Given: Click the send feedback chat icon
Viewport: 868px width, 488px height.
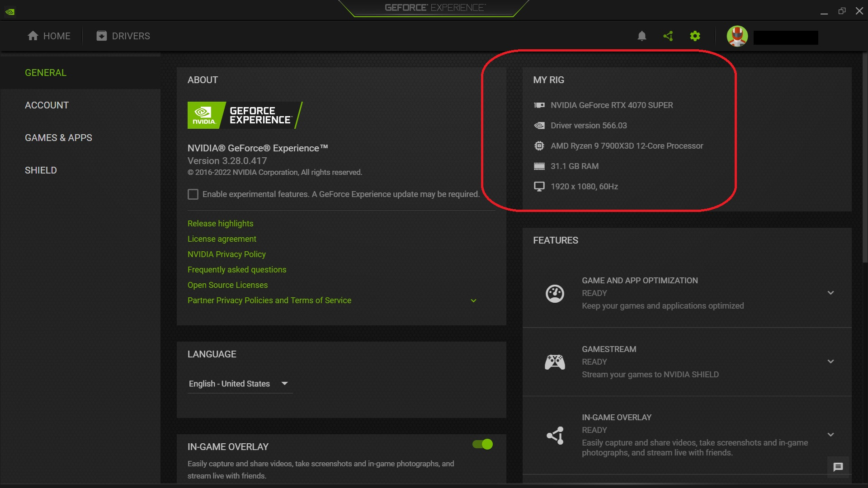Looking at the screenshot, I should [838, 467].
